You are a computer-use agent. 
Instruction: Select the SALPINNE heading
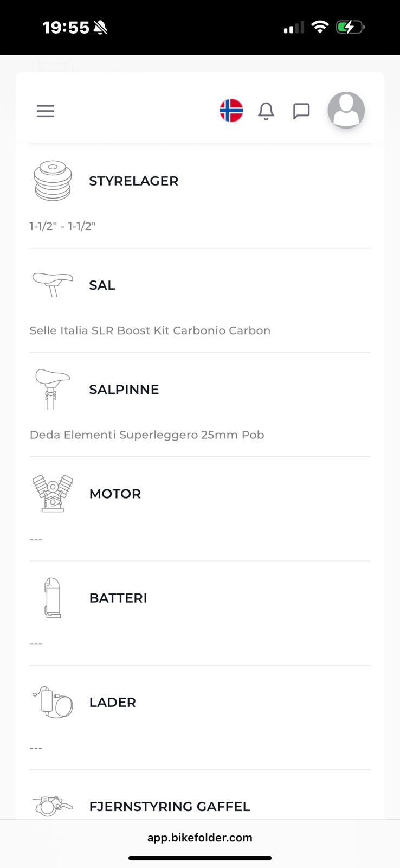pyautogui.click(x=124, y=390)
